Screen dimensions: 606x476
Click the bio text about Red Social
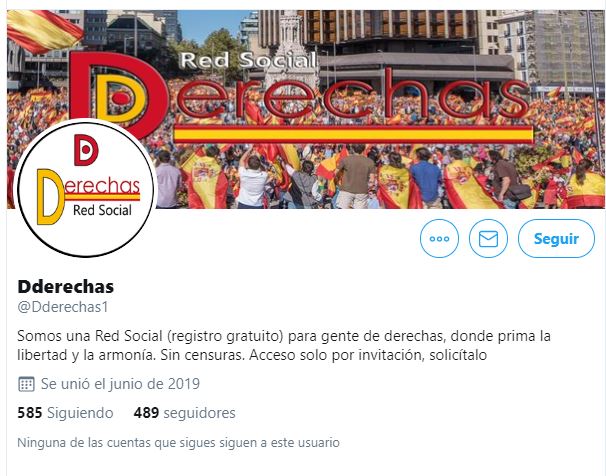pyautogui.click(x=284, y=345)
